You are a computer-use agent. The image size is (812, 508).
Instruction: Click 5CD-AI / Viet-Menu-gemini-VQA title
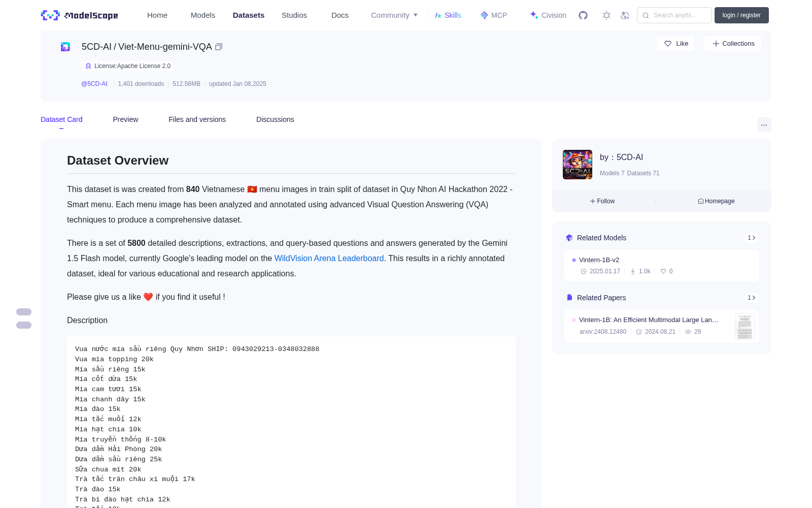tap(147, 47)
